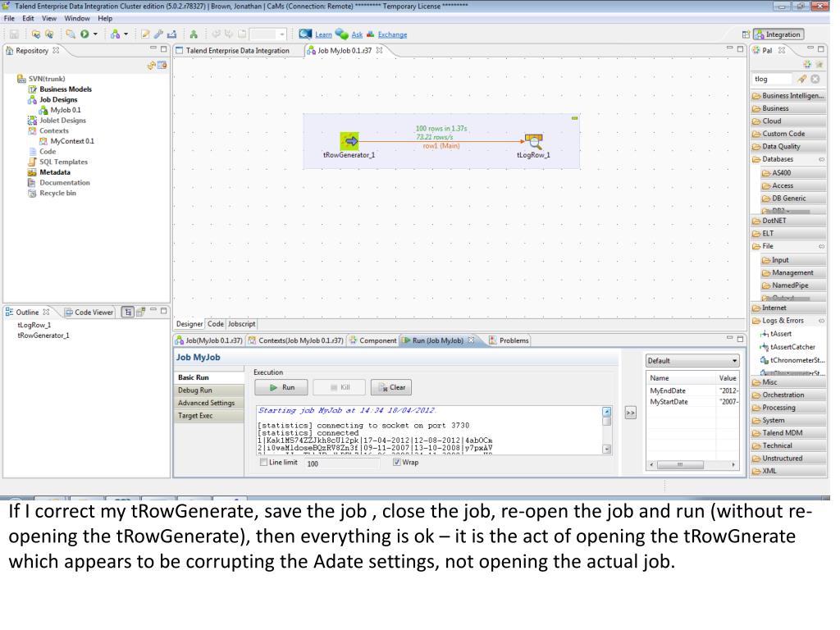840x630 pixels.
Task: Switch to the Contexts(Job MyJob) tab
Action: [295, 340]
